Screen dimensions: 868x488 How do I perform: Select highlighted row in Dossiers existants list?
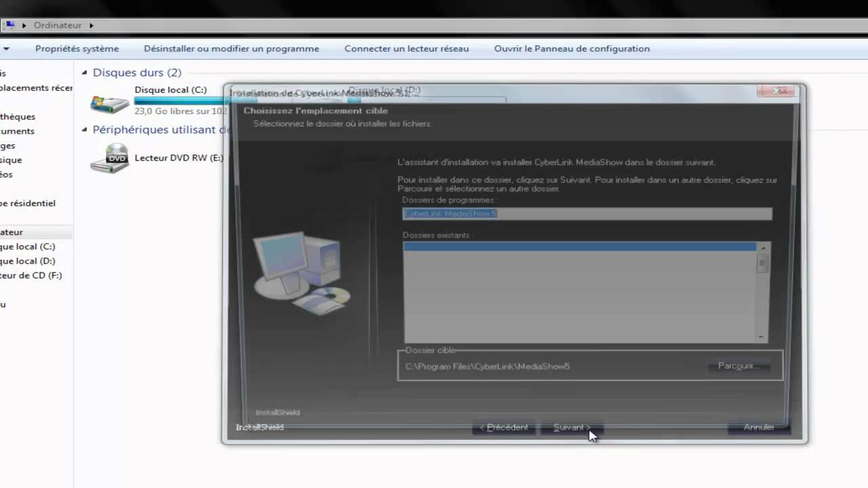point(580,247)
